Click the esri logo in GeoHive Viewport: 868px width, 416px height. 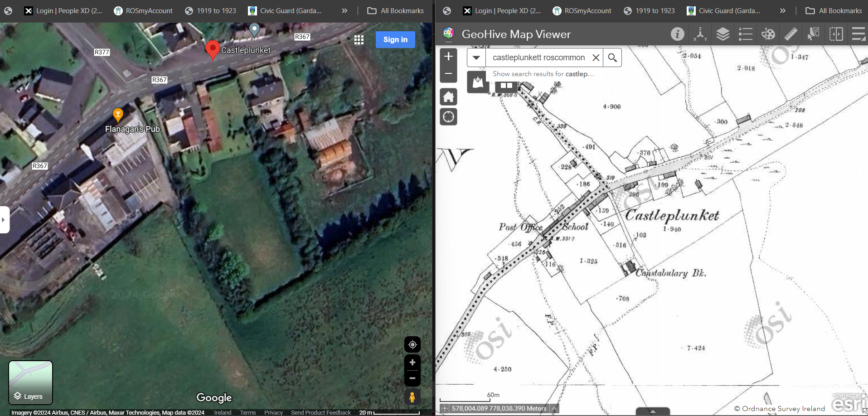pyautogui.click(x=849, y=402)
